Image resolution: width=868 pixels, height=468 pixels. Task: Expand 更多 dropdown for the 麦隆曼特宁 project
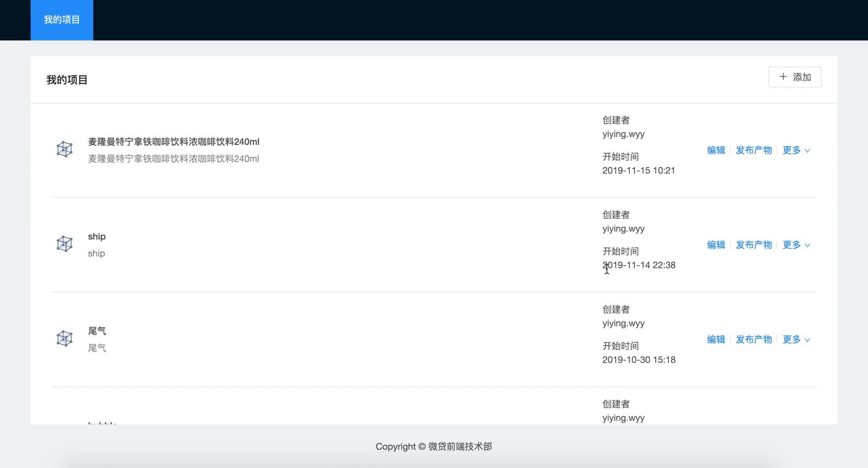(796, 150)
